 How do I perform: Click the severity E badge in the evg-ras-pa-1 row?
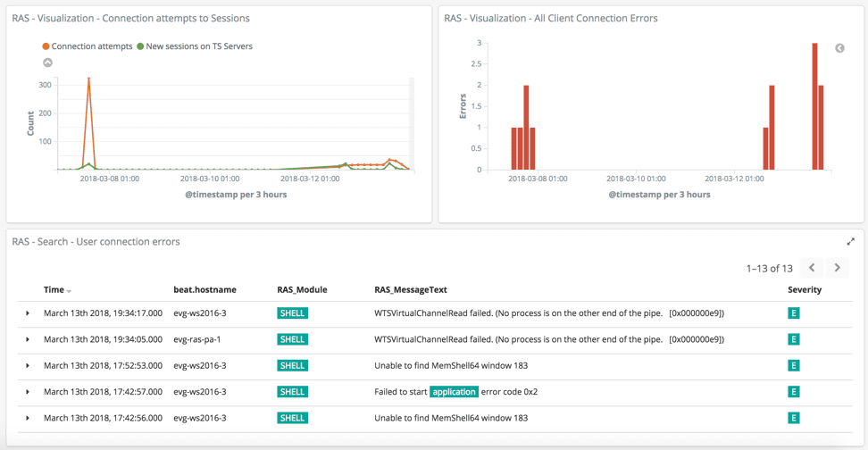(x=793, y=339)
